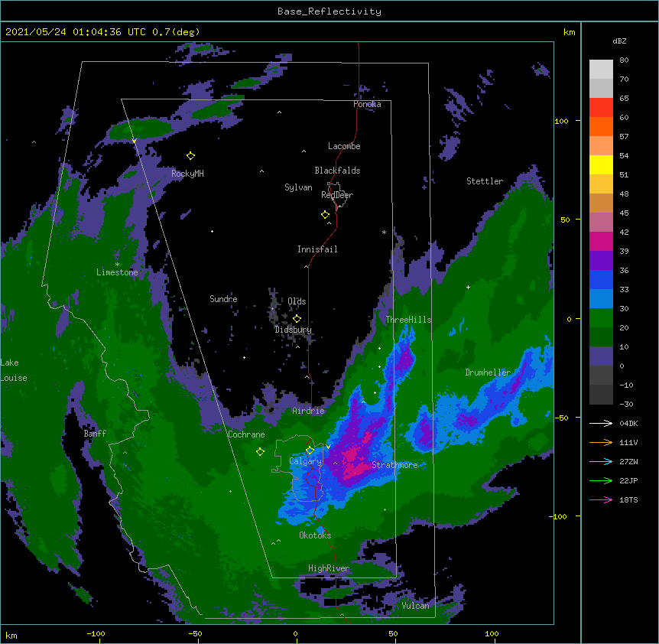The image size is (659, 644).
Task: Select the purple 39-36 dBZ legend swatch
Action: (601, 261)
